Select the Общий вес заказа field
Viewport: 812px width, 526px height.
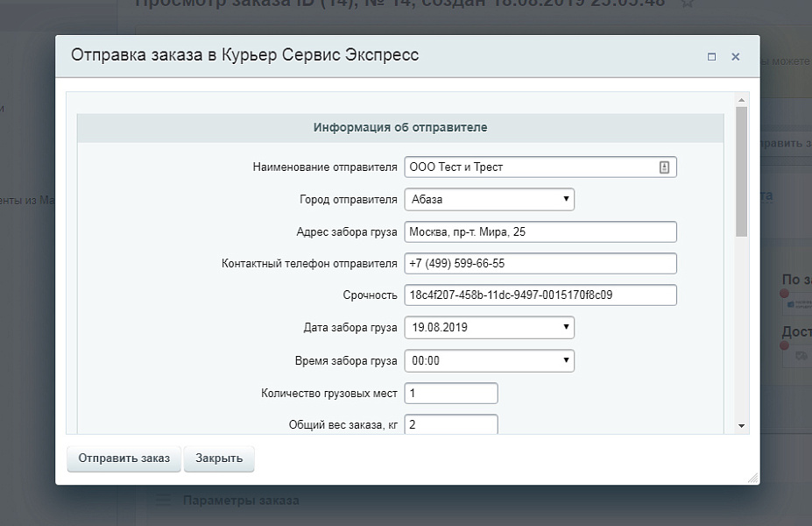451,423
